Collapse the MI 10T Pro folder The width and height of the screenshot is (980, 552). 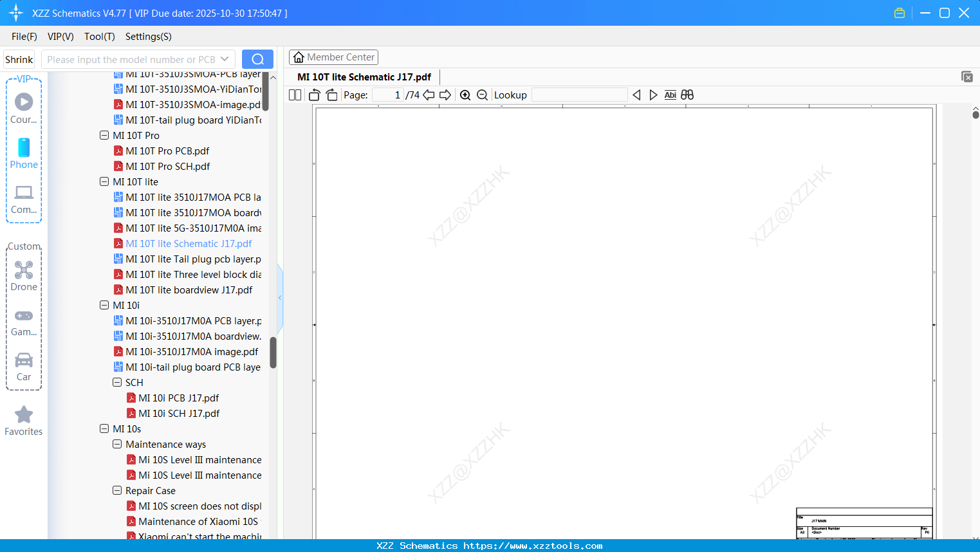(104, 136)
